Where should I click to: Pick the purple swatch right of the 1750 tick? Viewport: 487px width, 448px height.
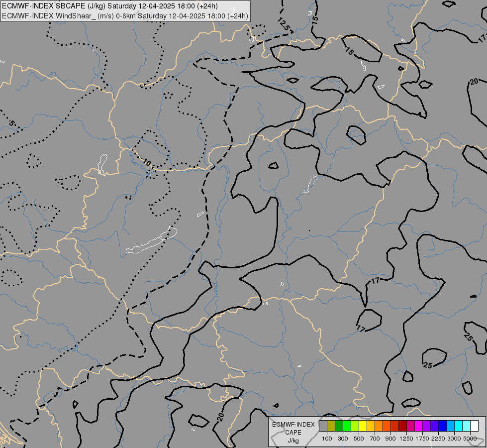point(426,426)
